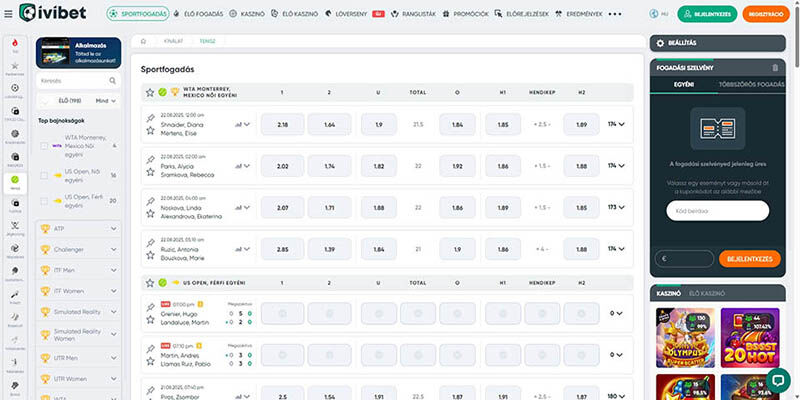Open the Beállítás settings gear
The height and width of the screenshot is (400, 800).
point(660,43)
